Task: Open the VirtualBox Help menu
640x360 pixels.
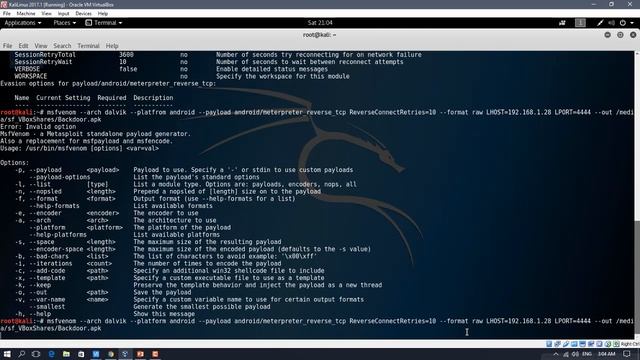Action: pos(103,13)
